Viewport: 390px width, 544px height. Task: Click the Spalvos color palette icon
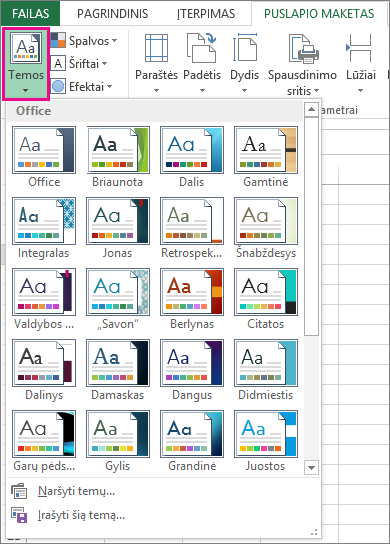(x=58, y=40)
